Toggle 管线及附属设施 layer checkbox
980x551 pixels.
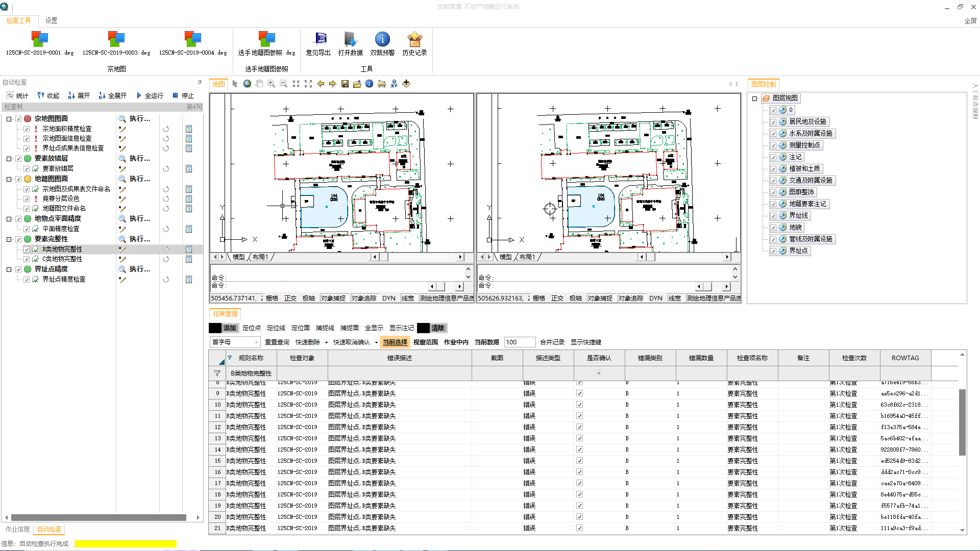pyautogui.click(x=773, y=239)
